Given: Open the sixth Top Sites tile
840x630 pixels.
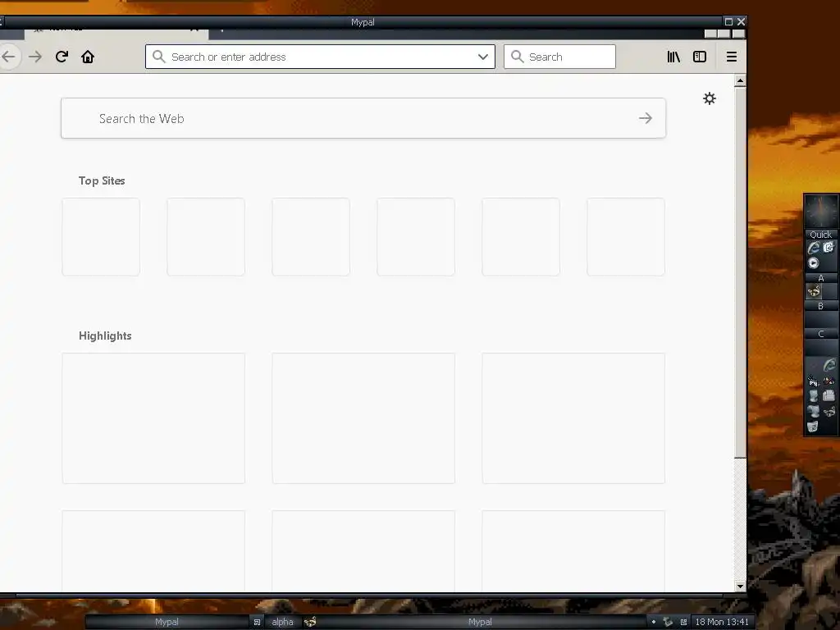Looking at the screenshot, I should 626,237.
